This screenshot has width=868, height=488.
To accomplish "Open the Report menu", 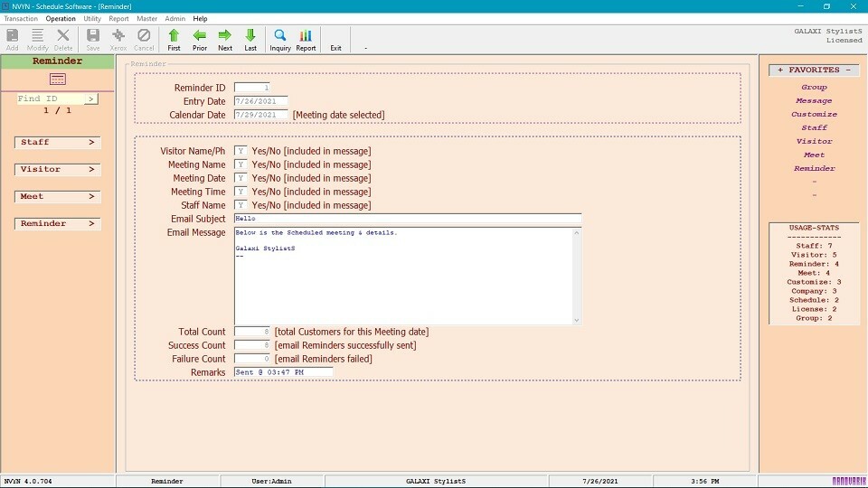I will pyautogui.click(x=118, y=18).
